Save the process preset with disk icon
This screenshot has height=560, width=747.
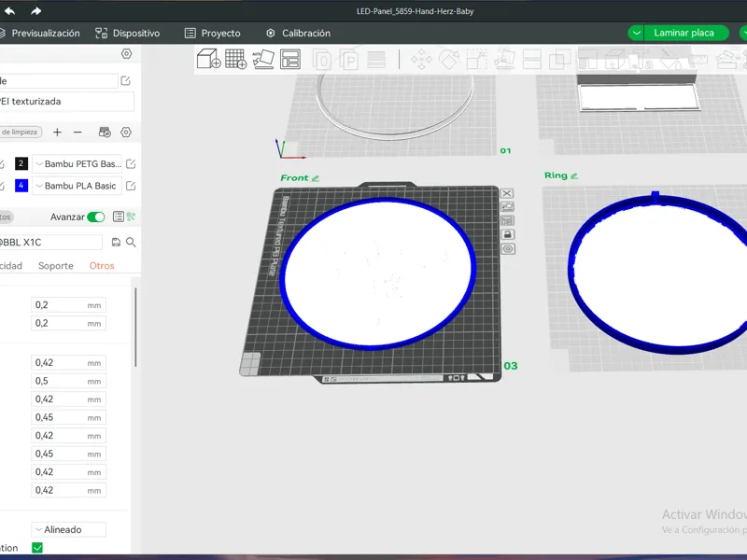116,243
